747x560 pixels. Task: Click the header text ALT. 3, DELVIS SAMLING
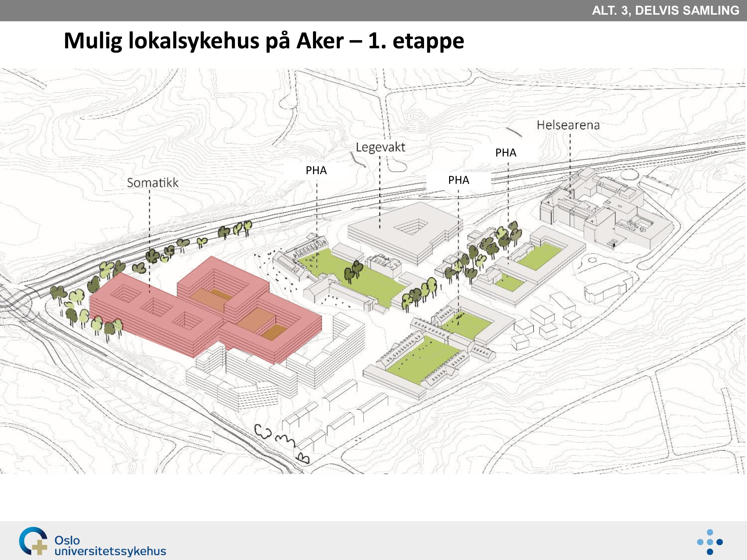pyautogui.click(x=665, y=10)
